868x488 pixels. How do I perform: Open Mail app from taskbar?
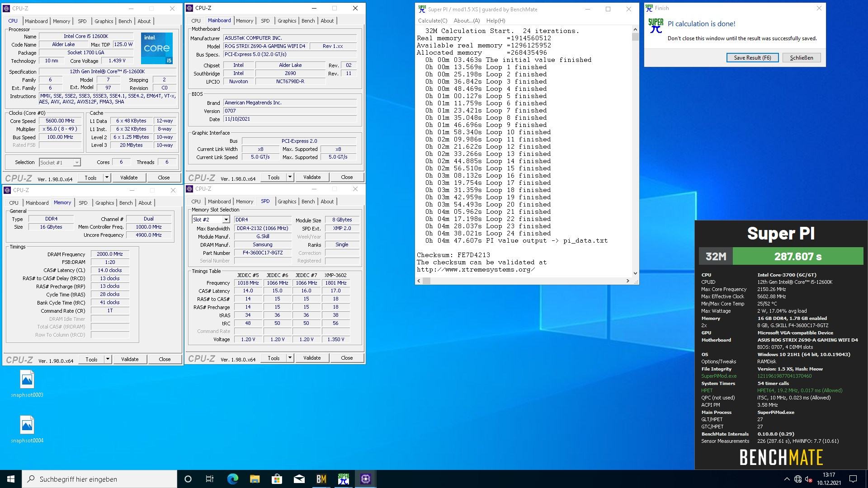(x=299, y=479)
